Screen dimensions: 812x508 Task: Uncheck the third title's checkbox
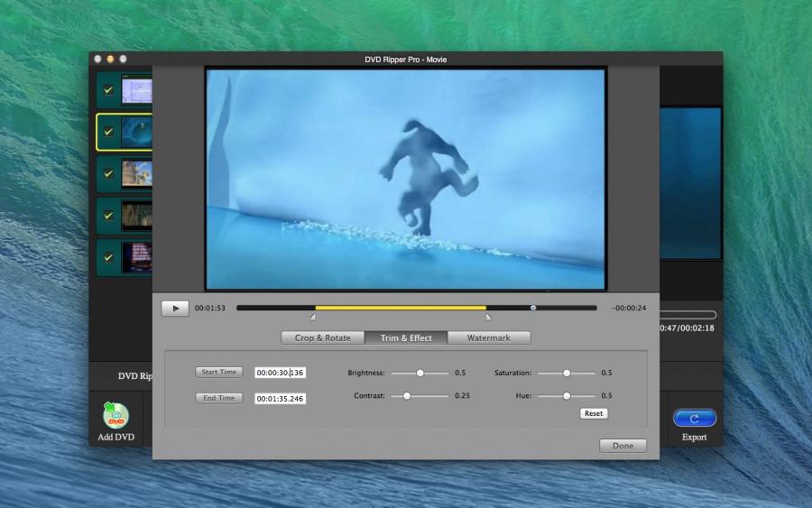108,173
